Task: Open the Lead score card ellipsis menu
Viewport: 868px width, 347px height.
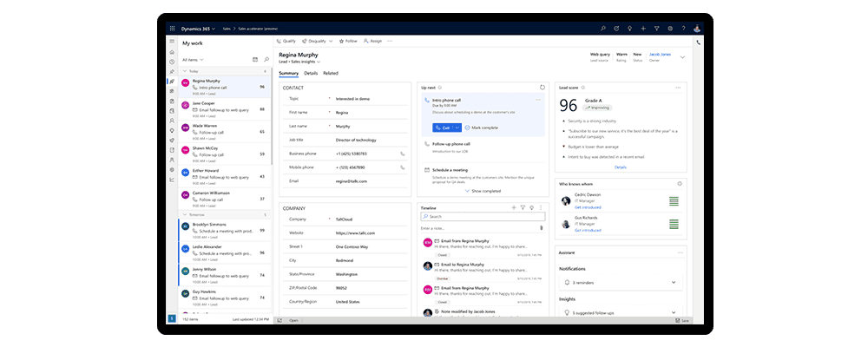Action: [678, 88]
